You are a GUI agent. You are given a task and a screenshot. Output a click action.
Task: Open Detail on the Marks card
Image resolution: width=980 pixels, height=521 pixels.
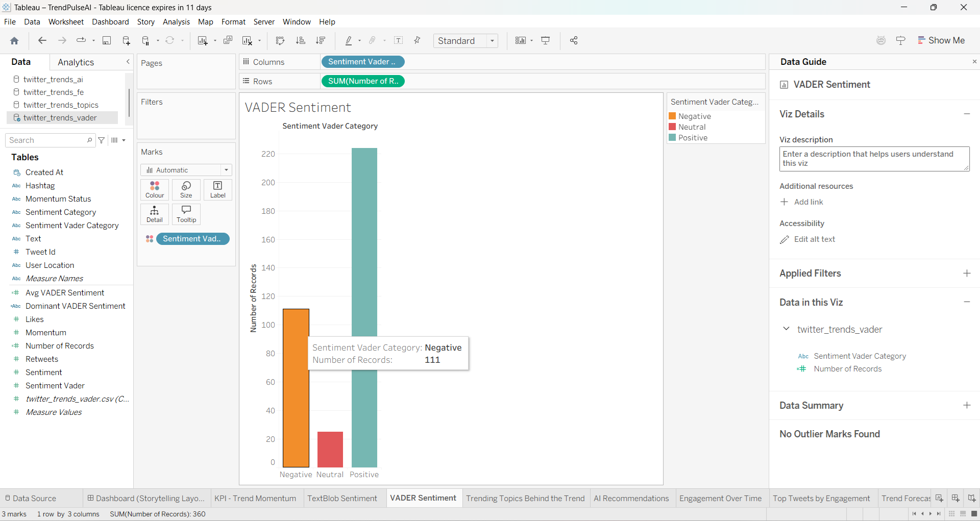tap(155, 214)
